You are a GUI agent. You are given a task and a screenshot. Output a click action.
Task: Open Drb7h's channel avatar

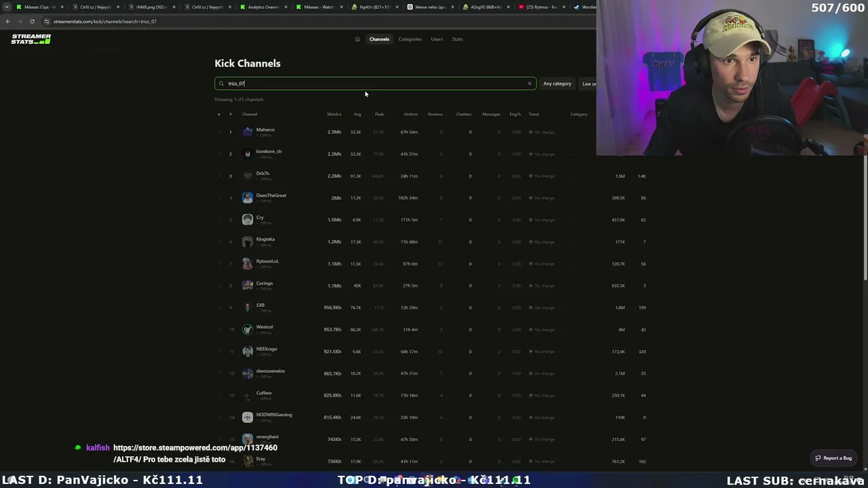(248, 176)
